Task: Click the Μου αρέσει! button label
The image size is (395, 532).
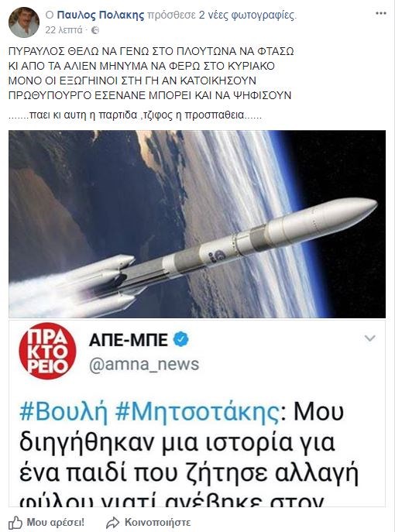Action: point(56,523)
